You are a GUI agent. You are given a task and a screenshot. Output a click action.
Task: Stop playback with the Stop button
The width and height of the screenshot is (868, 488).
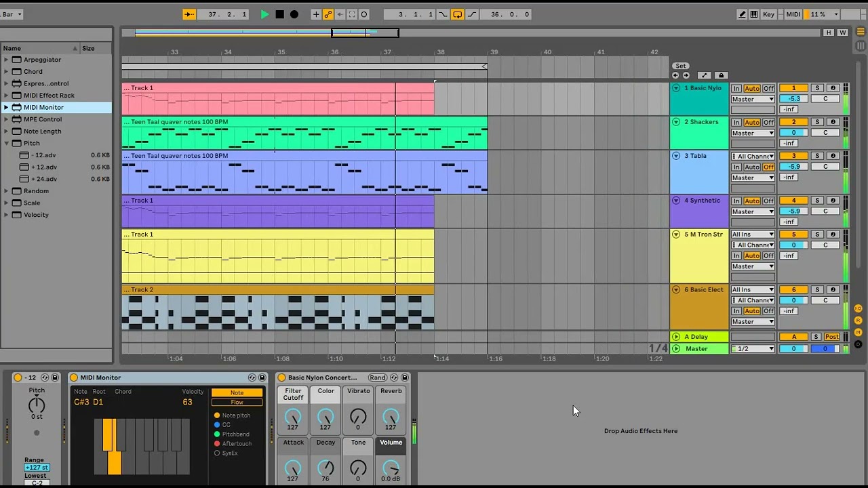(279, 14)
